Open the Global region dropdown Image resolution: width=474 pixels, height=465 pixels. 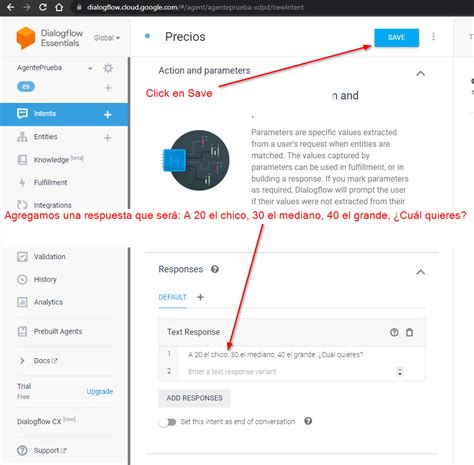(107, 38)
